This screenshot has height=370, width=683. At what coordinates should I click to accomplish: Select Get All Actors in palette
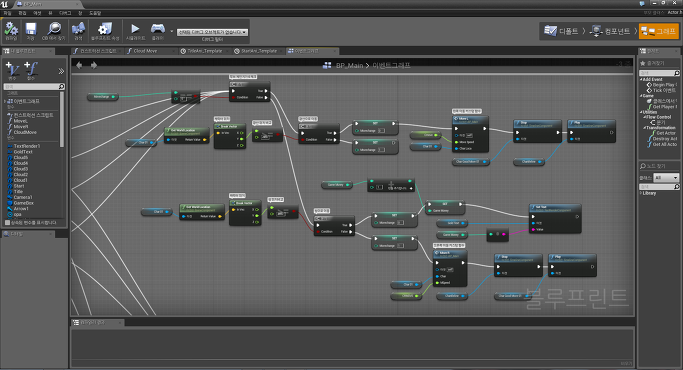point(663,144)
